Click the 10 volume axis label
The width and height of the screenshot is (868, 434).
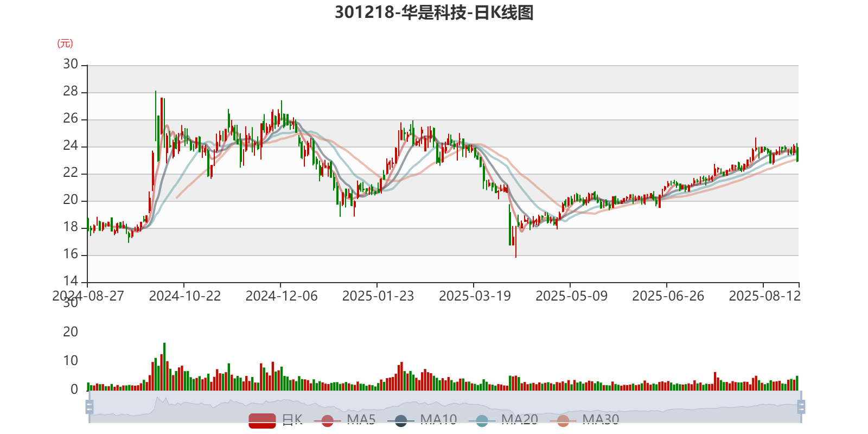point(71,361)
